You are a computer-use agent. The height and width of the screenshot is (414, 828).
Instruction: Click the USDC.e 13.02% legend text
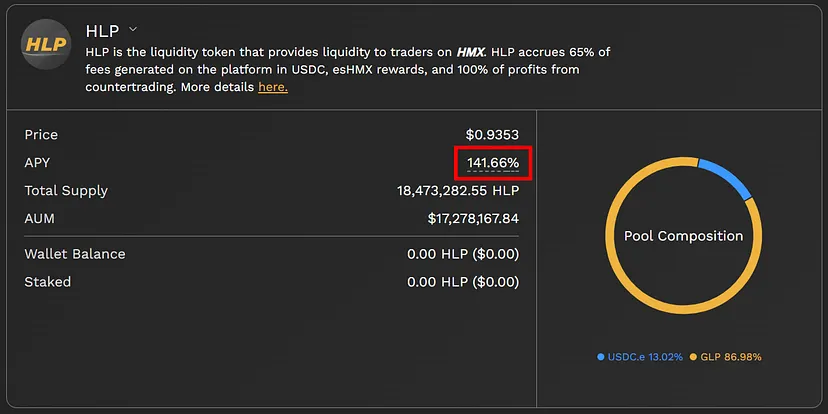pyautogui.click(x=645, y=356)
